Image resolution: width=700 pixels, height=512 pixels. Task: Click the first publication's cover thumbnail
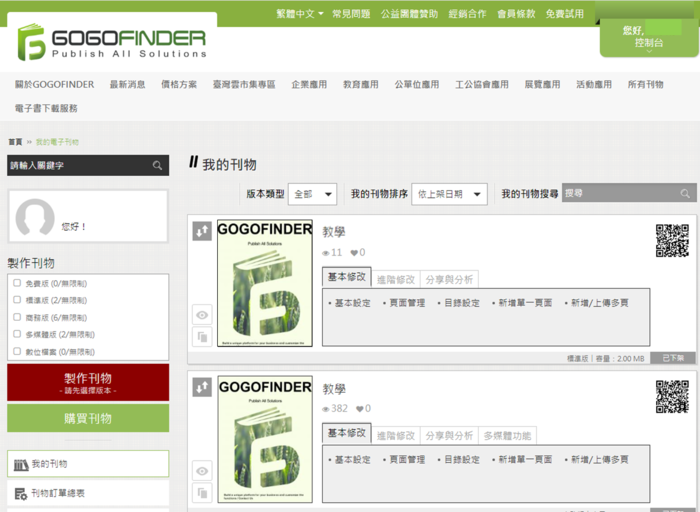point(265,284)
